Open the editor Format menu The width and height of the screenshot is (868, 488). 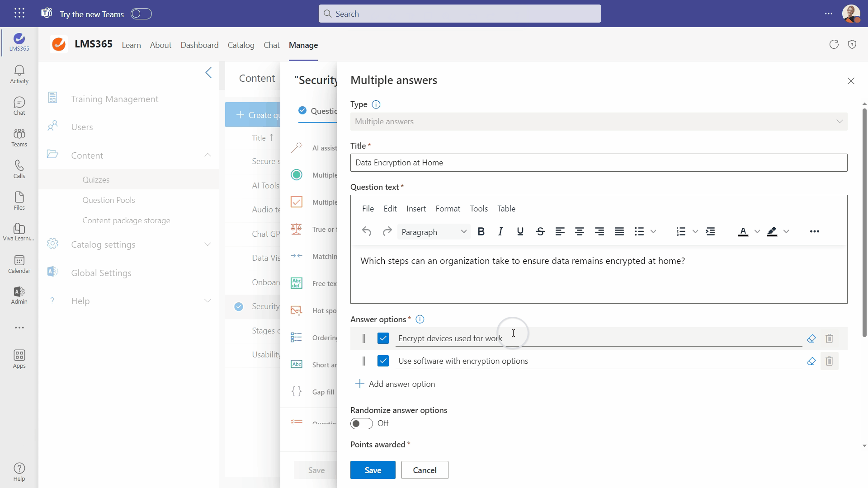click(x=448, y=209)
